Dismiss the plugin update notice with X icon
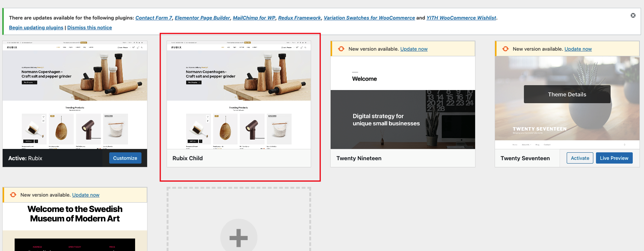This screenshot has width=644, height=251. [633, 15]
